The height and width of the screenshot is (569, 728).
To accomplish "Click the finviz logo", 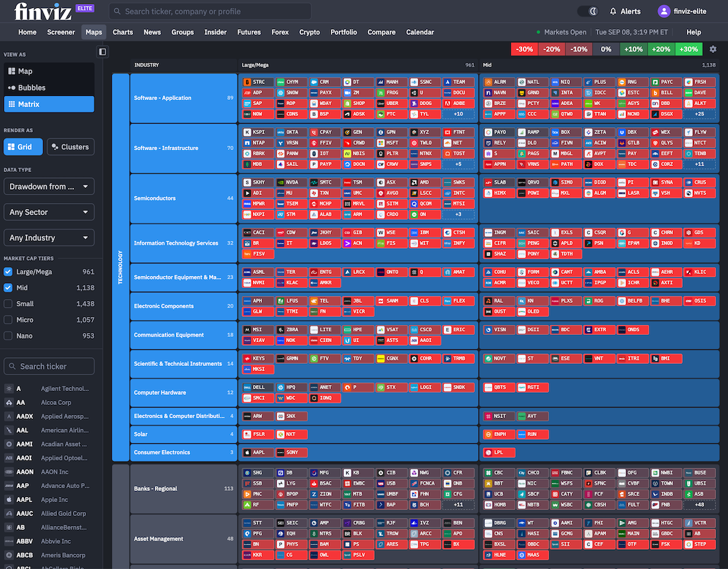I will pos(43,12).
